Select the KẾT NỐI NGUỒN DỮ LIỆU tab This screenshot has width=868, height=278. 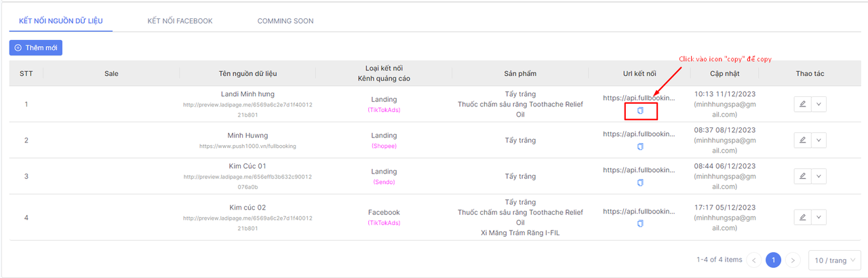[61, 21]
